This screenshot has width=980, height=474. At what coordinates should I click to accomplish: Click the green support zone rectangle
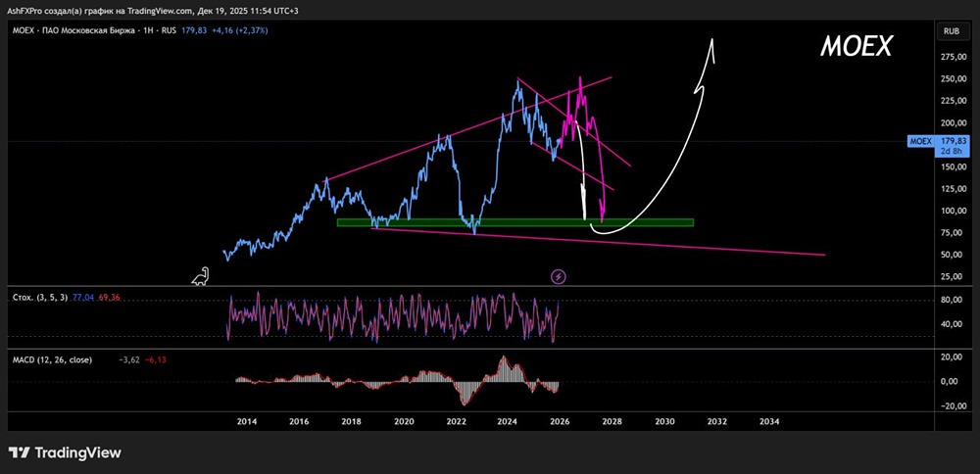[515, 222]
